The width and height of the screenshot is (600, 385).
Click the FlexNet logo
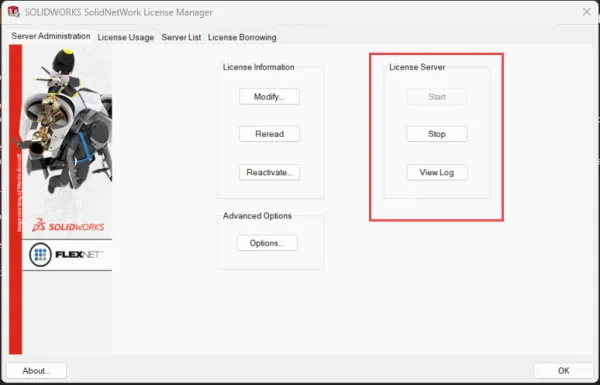pyautogui.click(x=67, y=254)
